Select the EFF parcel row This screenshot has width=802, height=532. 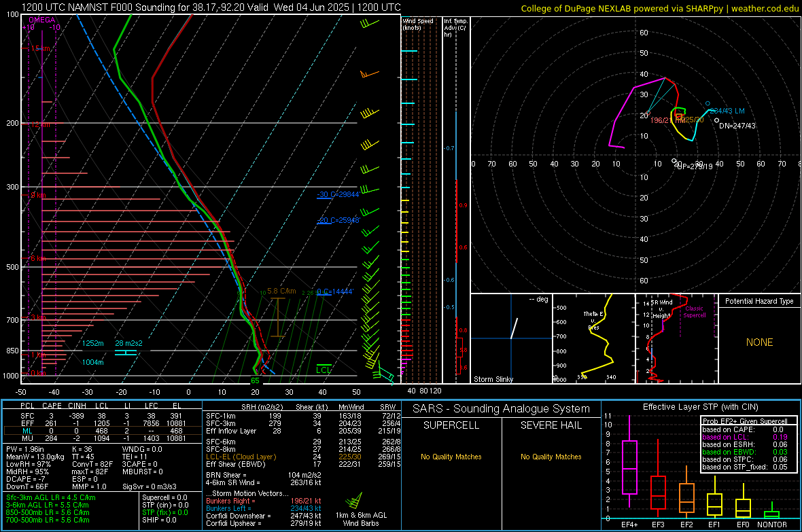click(x=103, y=423)
